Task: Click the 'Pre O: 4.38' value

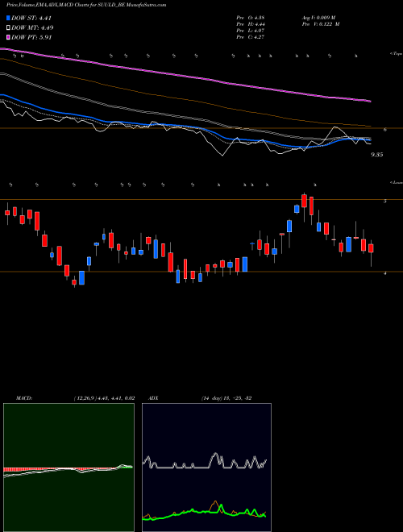Action: (x=251, y=18)
